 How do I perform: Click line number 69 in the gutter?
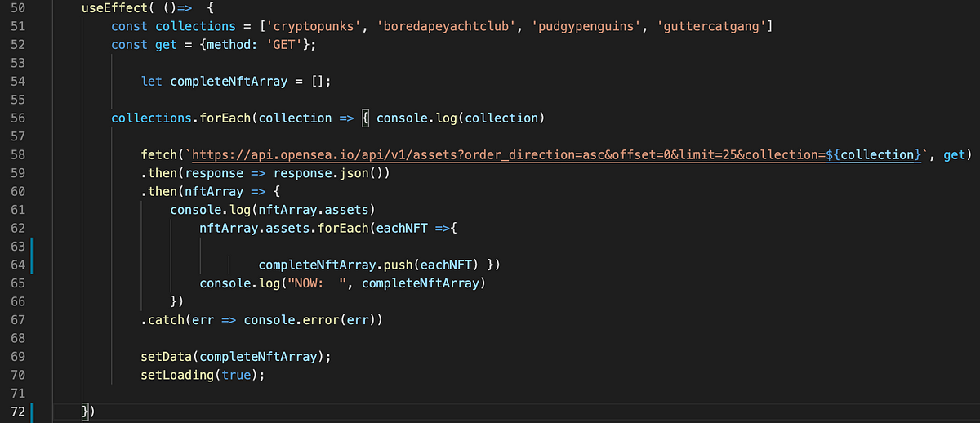point(18,357)
